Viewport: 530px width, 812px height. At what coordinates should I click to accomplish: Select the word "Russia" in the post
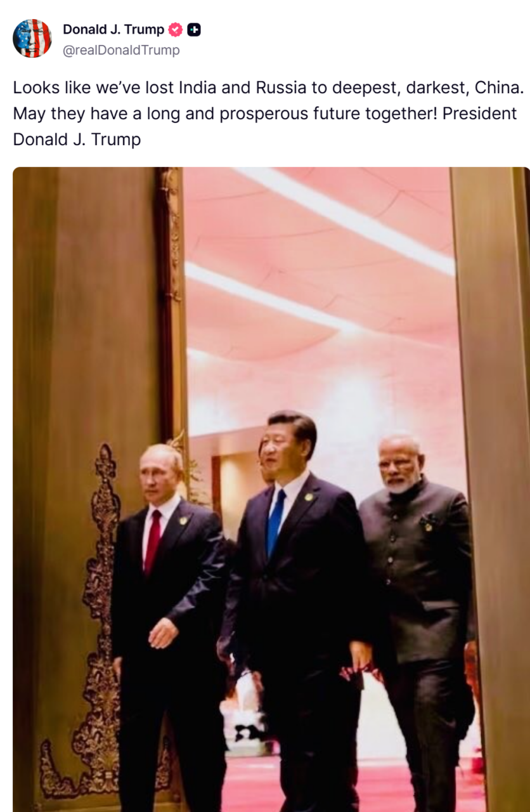282,88
